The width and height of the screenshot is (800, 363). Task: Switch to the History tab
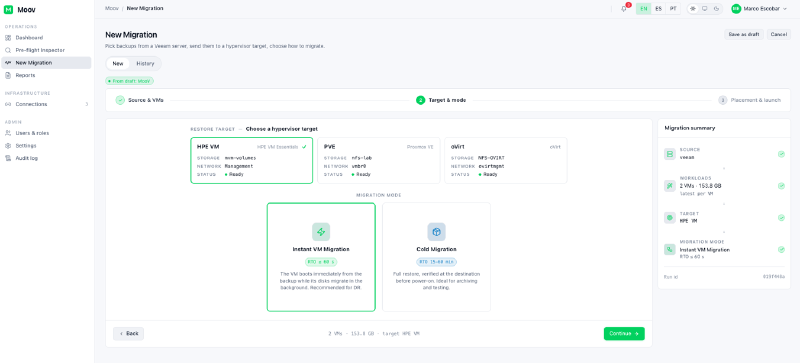point(145,64)
